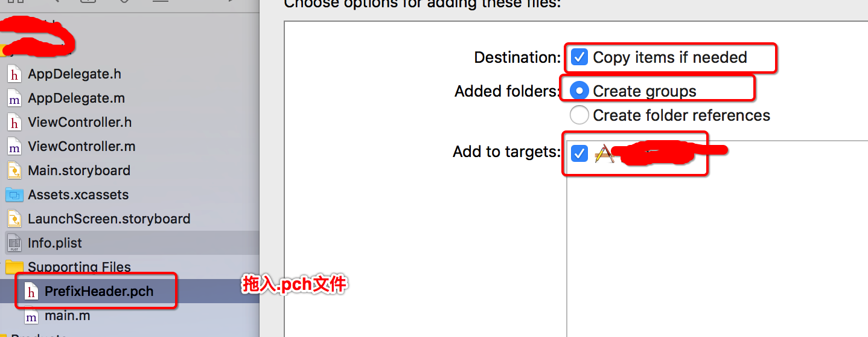Image resolution: width=868 pixels, height=337 pixels.
Task: Select the PrefixHeader.pch file name
Action: (x=99, y=292)
